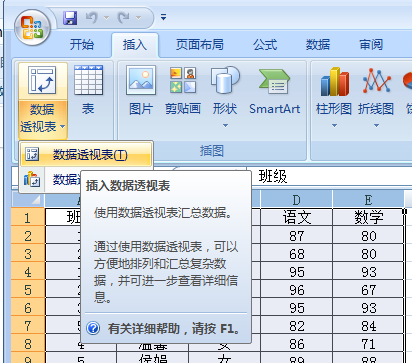Select row 4 header
Screen dimensions: 412x363
point(28,272)
